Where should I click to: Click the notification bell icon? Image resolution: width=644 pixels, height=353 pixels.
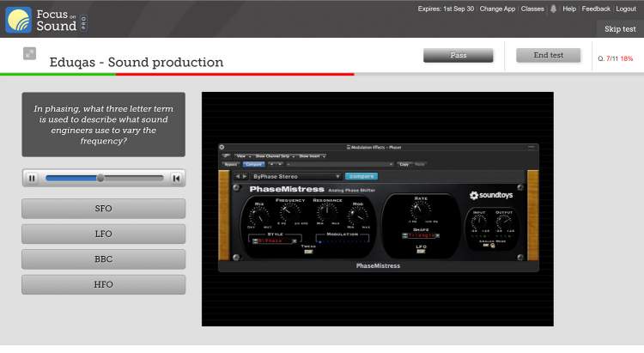(553, 9)
